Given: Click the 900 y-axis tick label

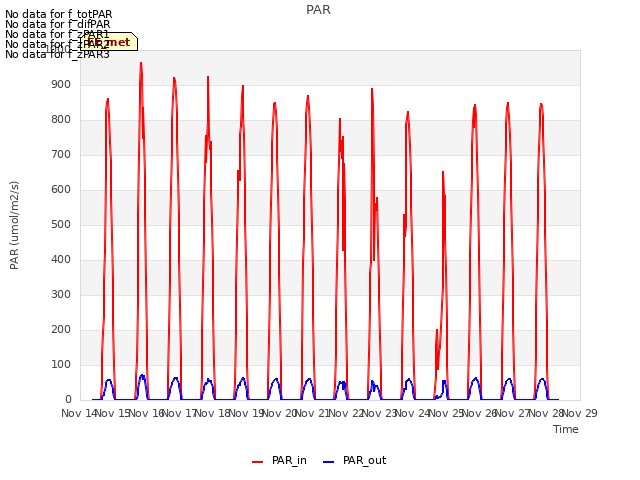Looking at the screenshot, I should 61,85.
